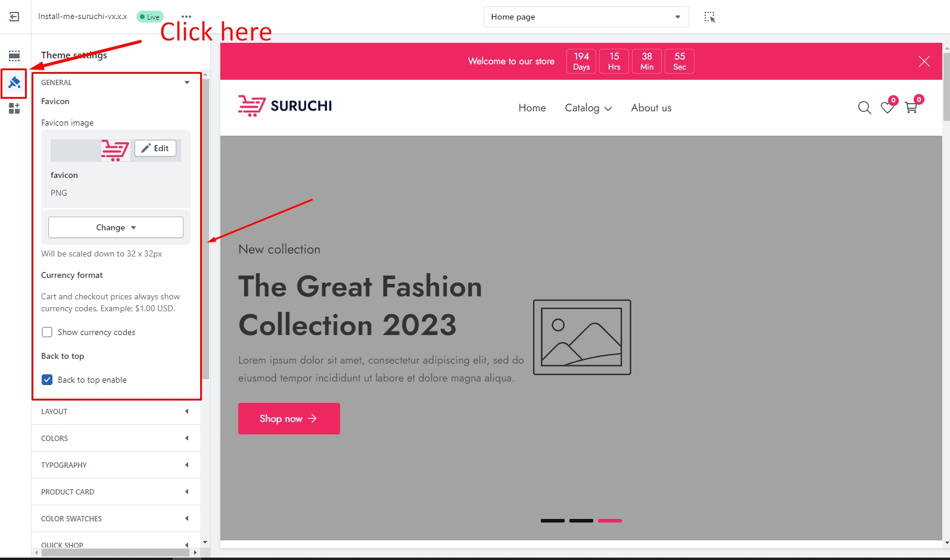
Task: Click the Shop now button
Action: (289, 418)
